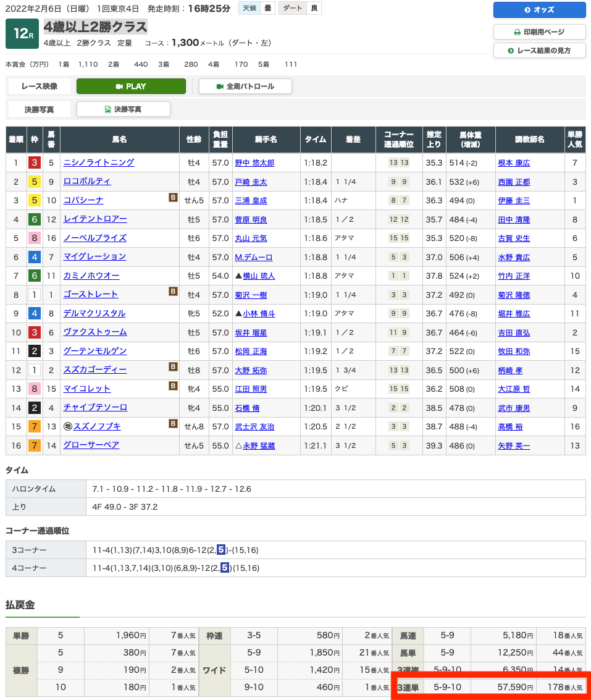Open jockey 永野 猛蔵 profile

(259, 445)
